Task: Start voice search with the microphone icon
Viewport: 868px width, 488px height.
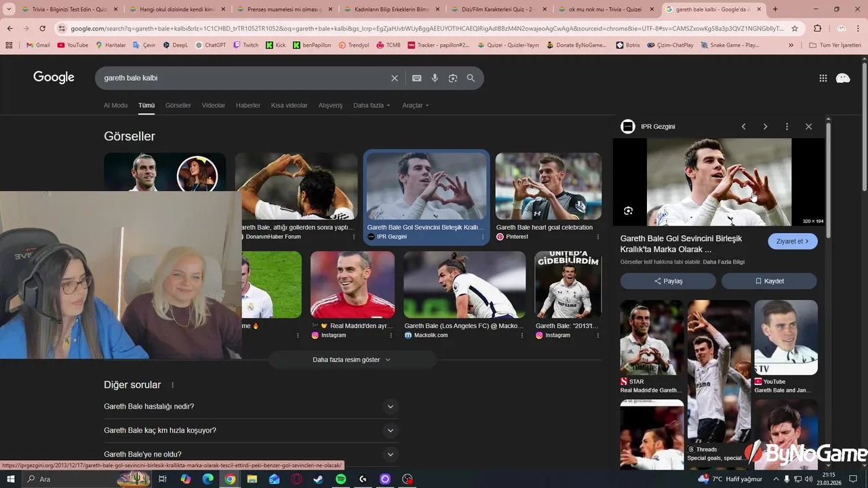Action: point(435,78)
